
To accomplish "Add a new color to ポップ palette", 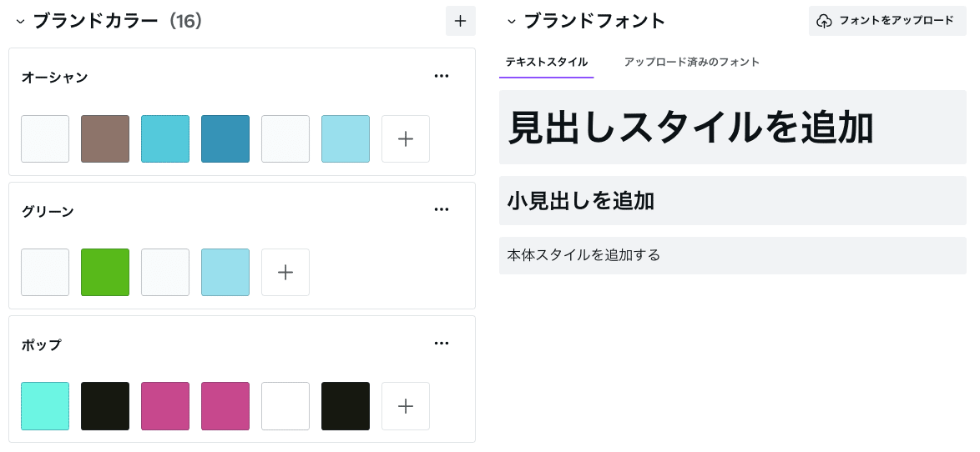I will coord(406,406).
